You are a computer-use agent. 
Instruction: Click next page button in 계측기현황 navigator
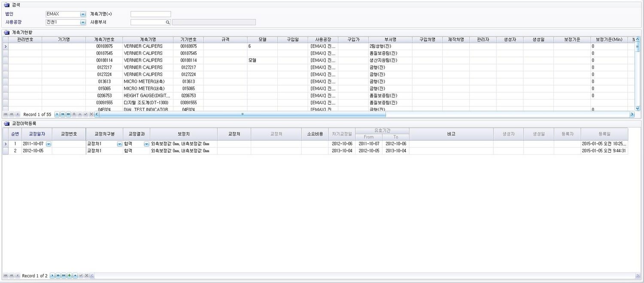pos(63,114)
